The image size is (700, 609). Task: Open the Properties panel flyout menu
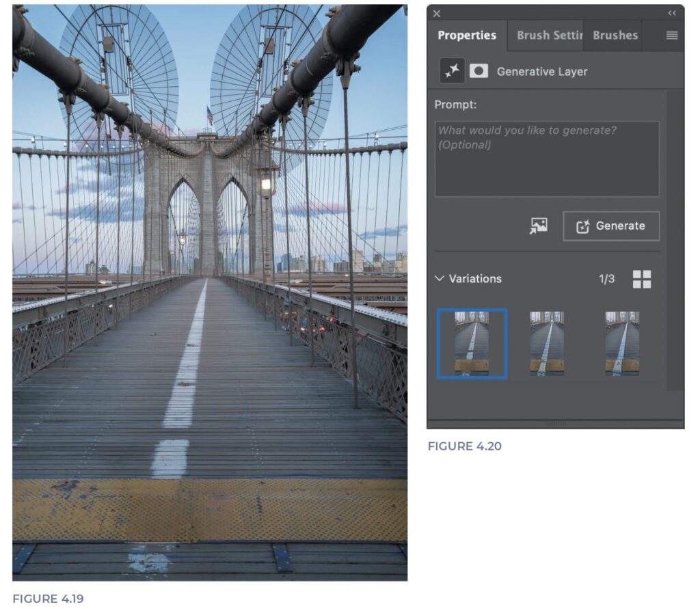672,36
